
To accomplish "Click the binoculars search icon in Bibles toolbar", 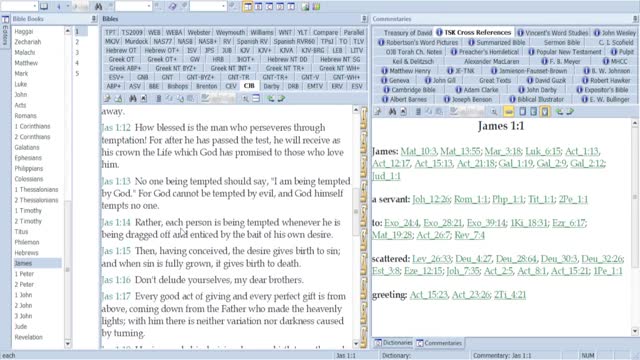I will pos(133,98).
